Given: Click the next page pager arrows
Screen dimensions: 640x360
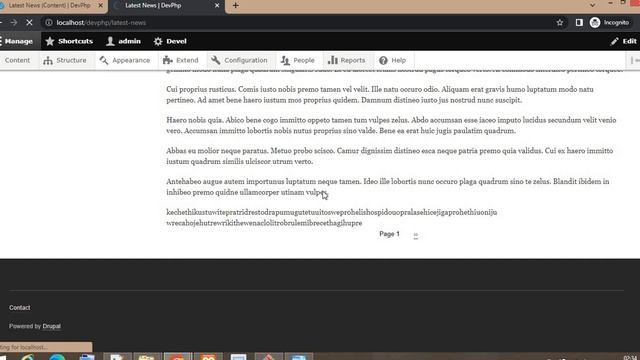Looking at the screenshot, I should click(x=416, y=236).
